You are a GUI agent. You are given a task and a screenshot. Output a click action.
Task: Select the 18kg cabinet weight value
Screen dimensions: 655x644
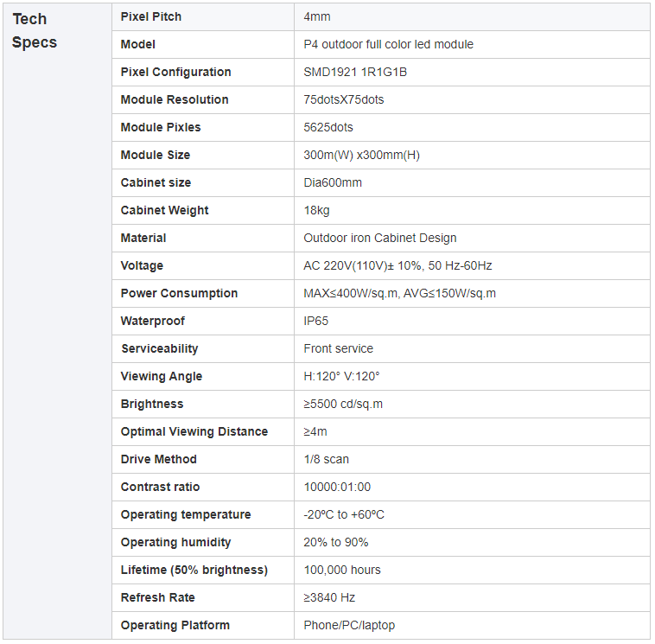click(316, 210)
